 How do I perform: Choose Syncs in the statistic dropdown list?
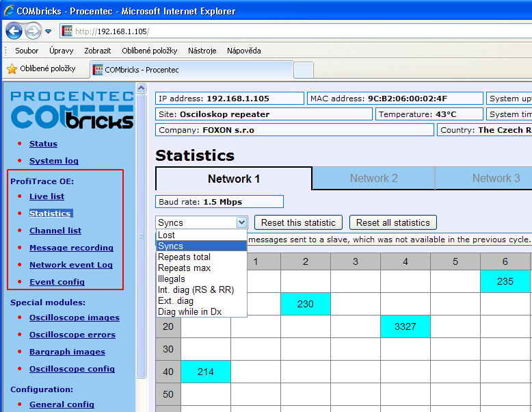tap(202, 246)
